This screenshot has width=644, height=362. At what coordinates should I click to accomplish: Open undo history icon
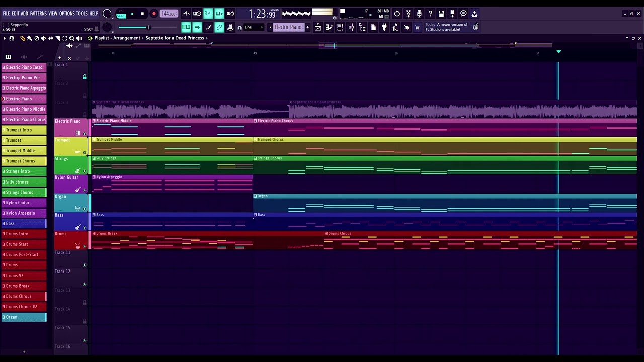[x=397, y=14]
